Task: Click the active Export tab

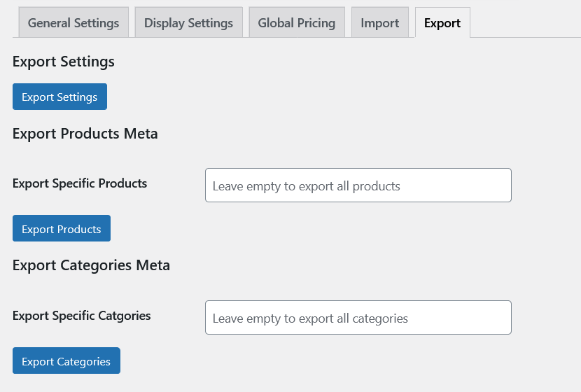Action: 442,23
